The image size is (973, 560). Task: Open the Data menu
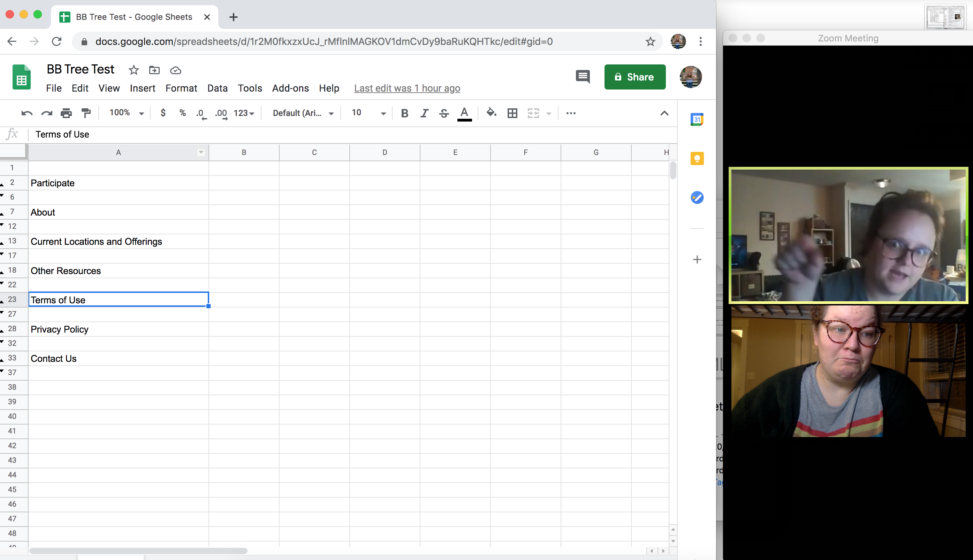[x=218, y=88]
